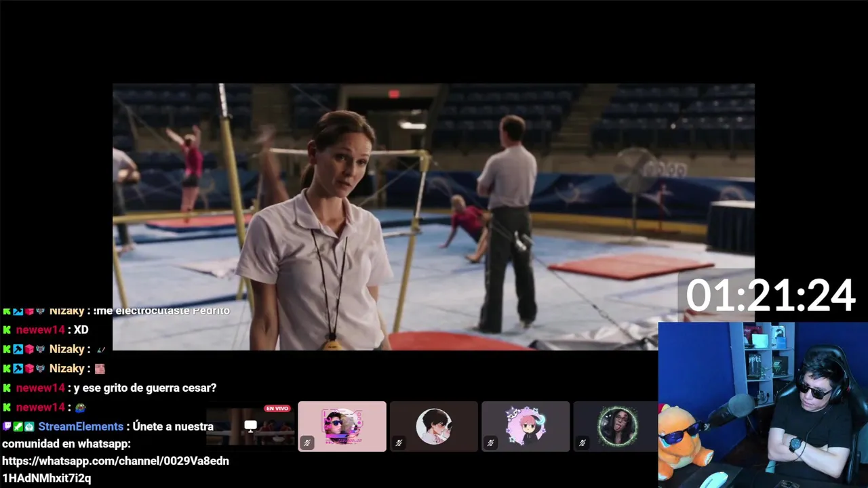
Task: Click red cube badge on Nizaky face-emote row
Action: (x=29, y=369)
